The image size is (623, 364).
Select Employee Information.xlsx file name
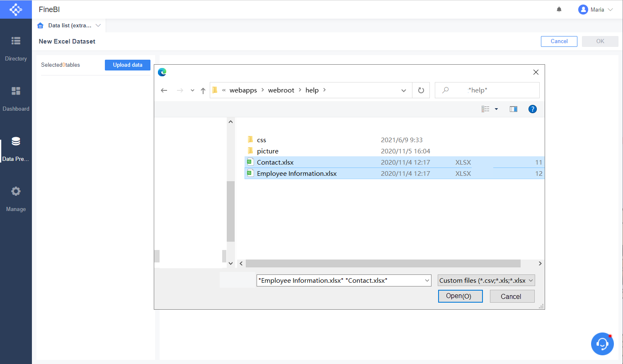pos(297,174)
